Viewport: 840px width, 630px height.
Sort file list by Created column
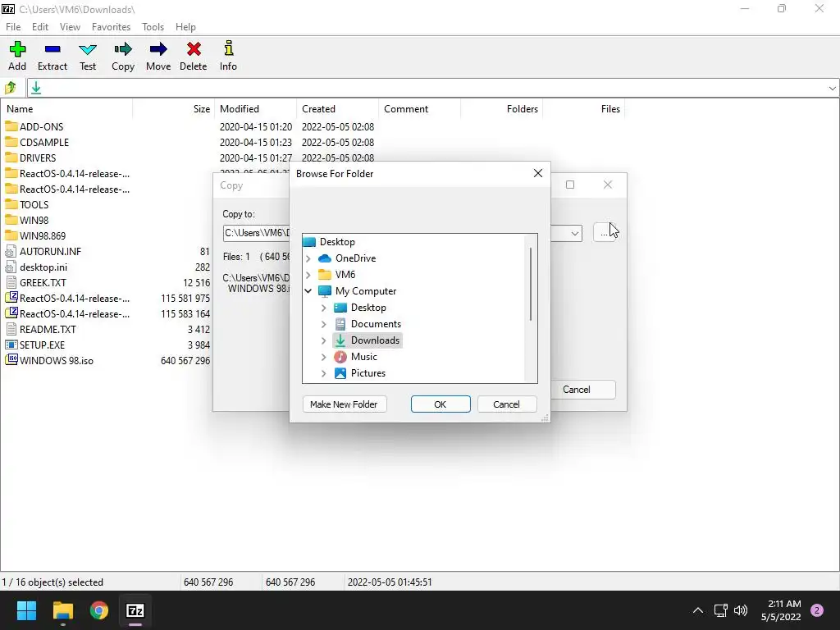point(337,109)
